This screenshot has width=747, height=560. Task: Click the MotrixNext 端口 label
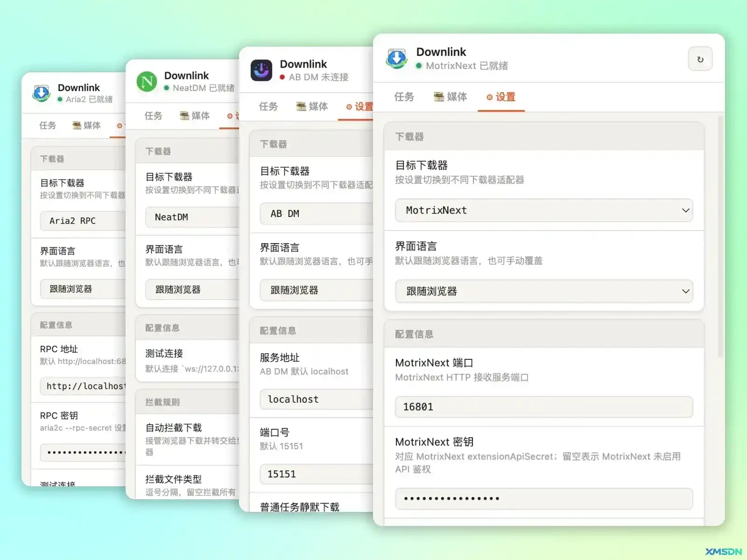point(434,363)
